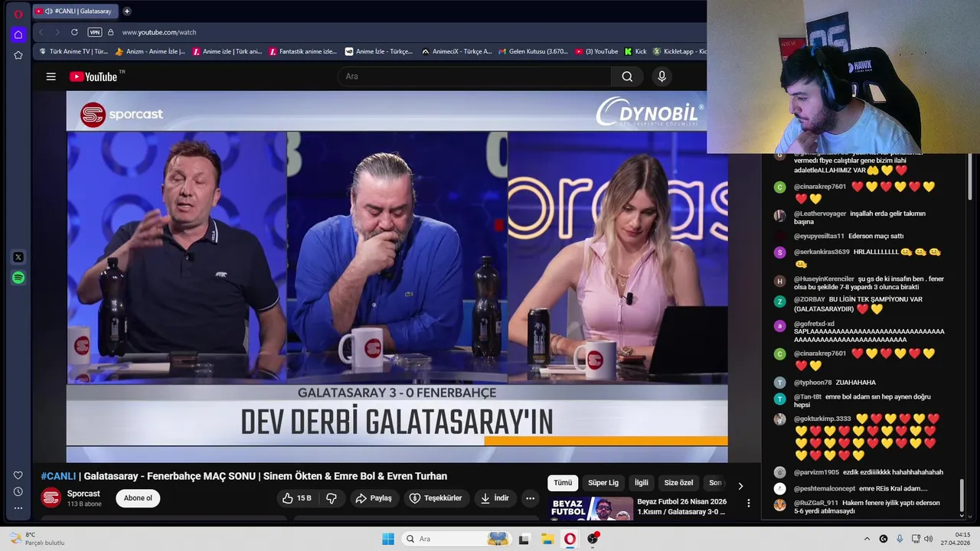The height and width of the screenshot is (551, 980).
Task: Select the Size özel filter chip
Action: (678, 483)
